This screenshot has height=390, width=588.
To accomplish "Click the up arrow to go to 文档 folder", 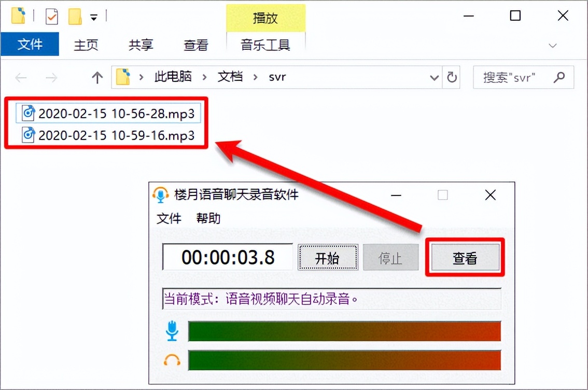I will tap(97, 77).
